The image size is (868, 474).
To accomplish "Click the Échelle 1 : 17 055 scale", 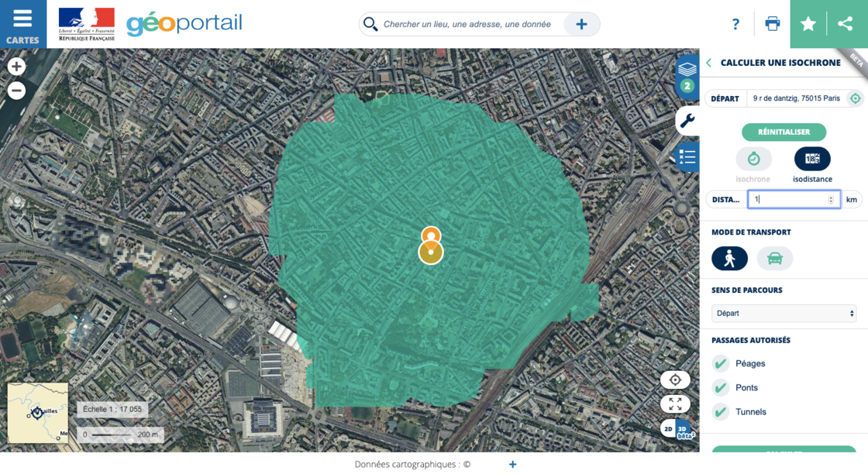I will coord(112,409).
